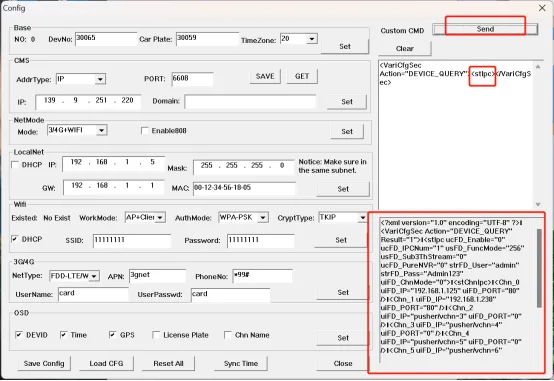Viewport: 554px width, 381px height.
Task: Click into the custom command text area
Action: coord(455,134)
